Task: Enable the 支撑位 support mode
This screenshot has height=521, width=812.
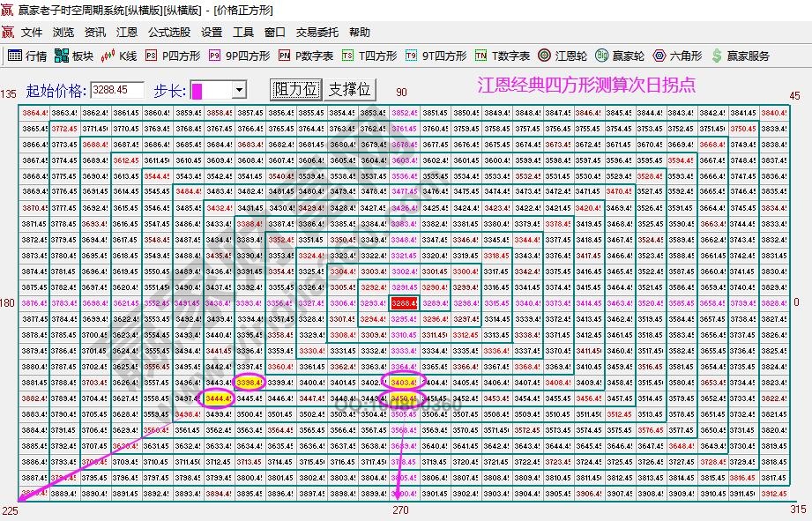Action: click(x=350, y=87)
